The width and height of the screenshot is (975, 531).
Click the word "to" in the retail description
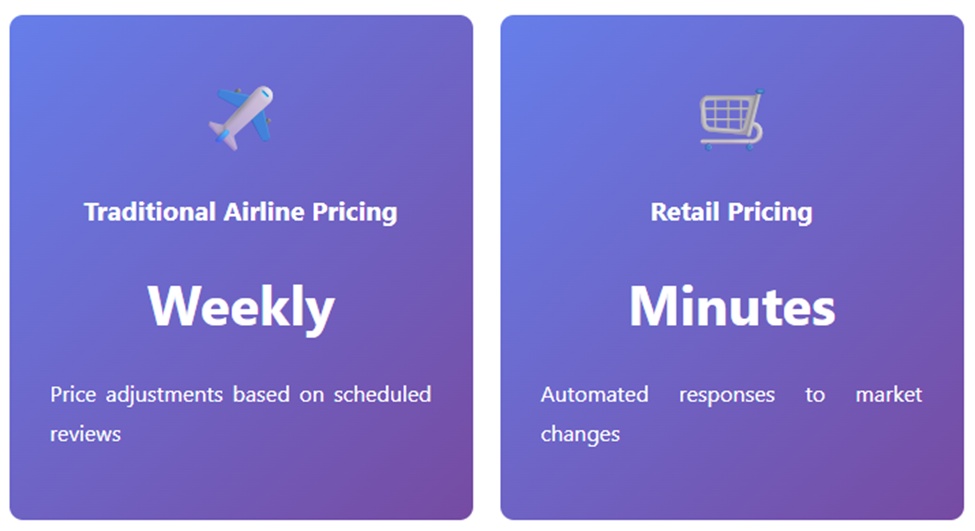pos(815,394)
